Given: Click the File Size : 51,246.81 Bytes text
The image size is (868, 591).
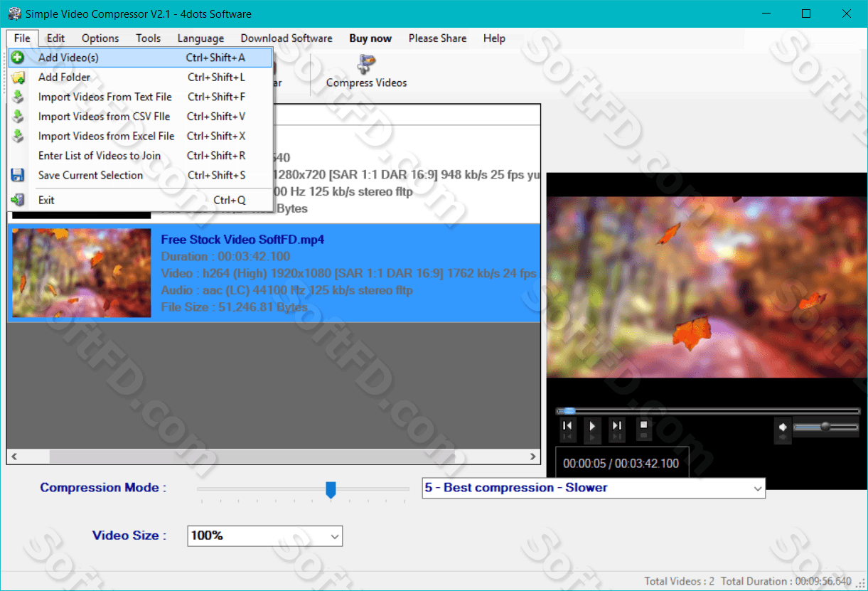Looking at the screenshot, I should click(234, 307).
